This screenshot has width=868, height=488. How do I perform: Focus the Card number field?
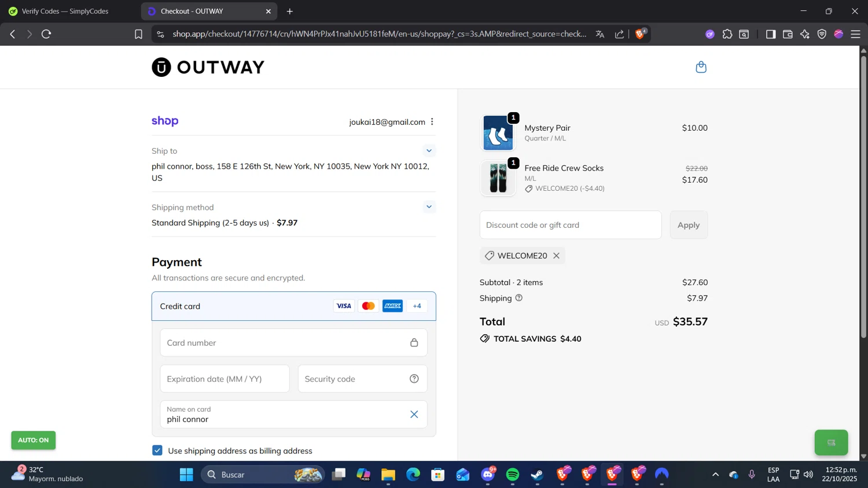coord(294,343)
